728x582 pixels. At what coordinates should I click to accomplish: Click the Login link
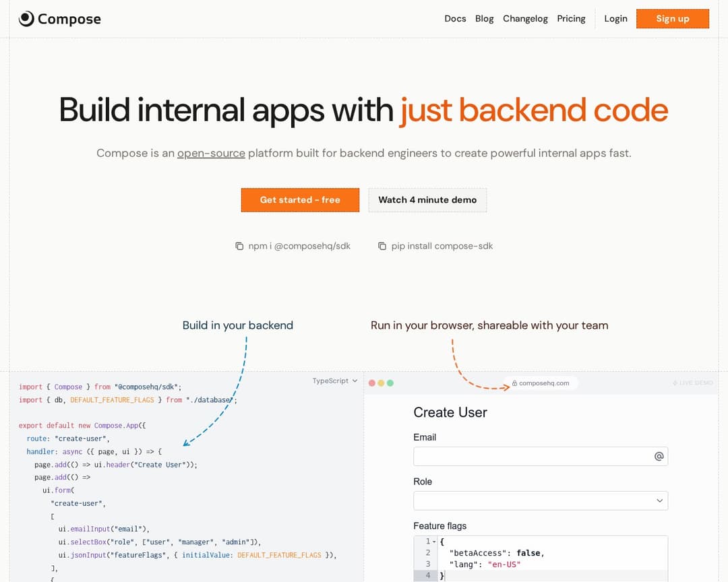coord(615,19)
